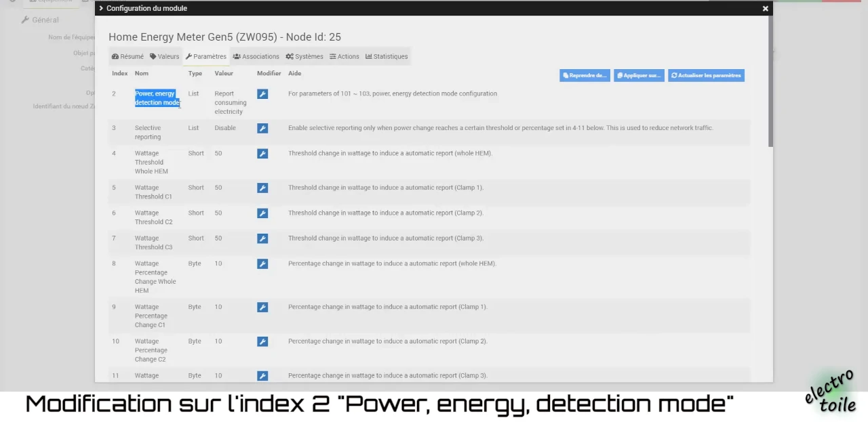This screenshot has width=868, height=422.
Task: Click modify wrench for Wattage Threshold C2
Action: click(262, 213)
